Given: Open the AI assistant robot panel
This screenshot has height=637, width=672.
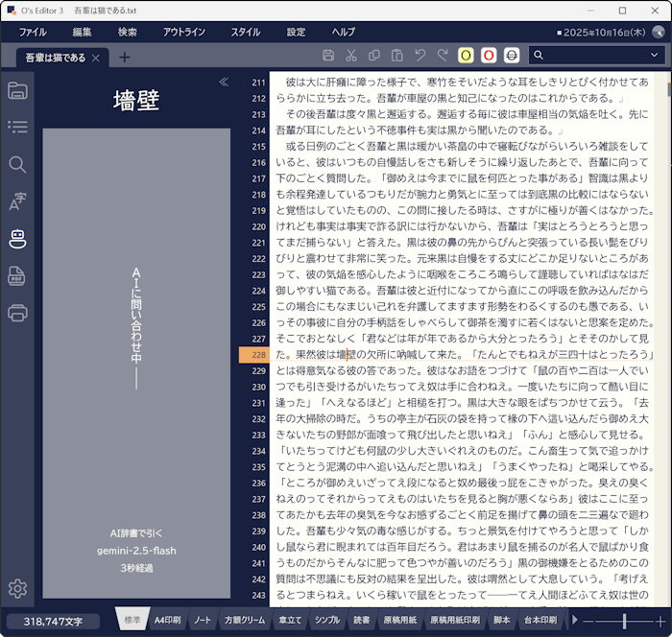Looking at the screenshot, I should pyautogui.click(x=17, y=239).
